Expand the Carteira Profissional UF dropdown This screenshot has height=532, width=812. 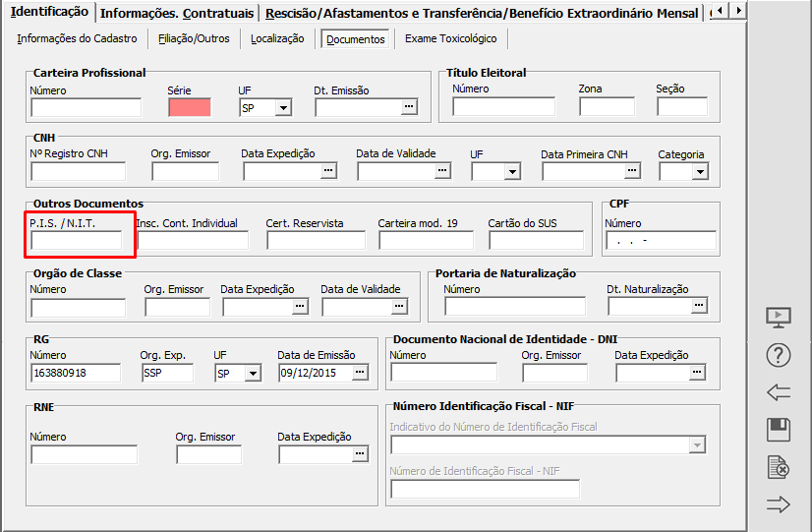click(x=283, y=108)
